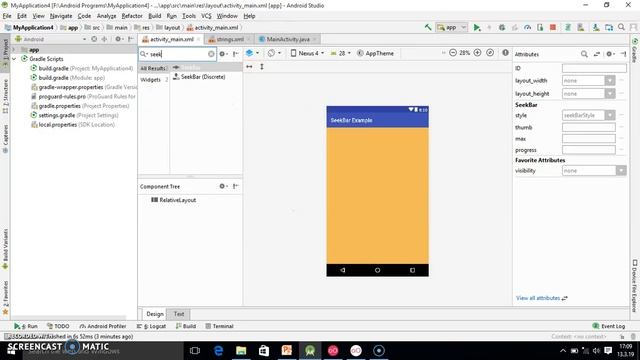This screenshot has width=640, height=360.
Task: Start the Debug app bug icon
Action: [x=502, y=27]
